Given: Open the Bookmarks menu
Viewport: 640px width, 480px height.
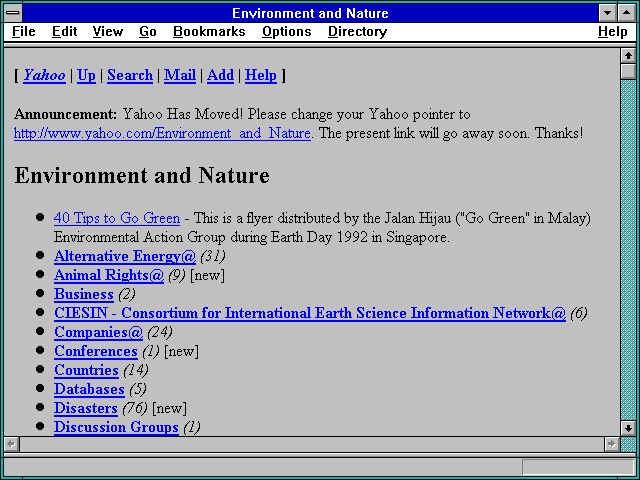Looking at the screenshot, I should [209, 31].
